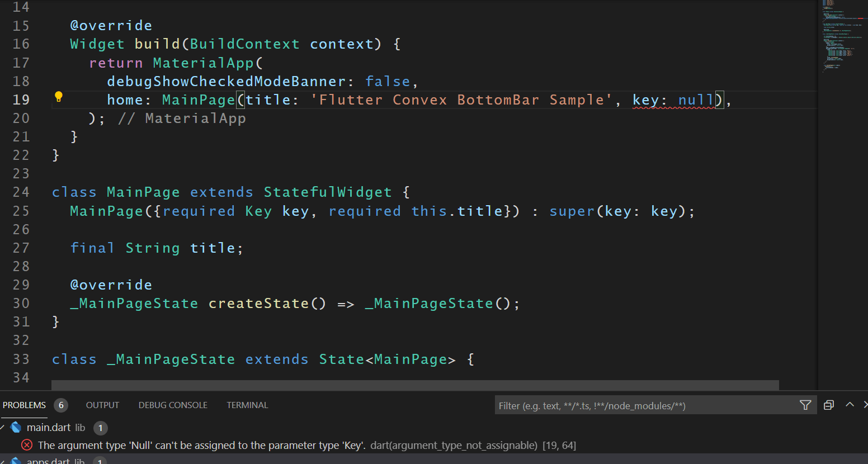Click the open-problems-in-editor icon beside the filter box
Image resolution: width=868 pixels, height=464 pixels.
[x=828, y=404]
